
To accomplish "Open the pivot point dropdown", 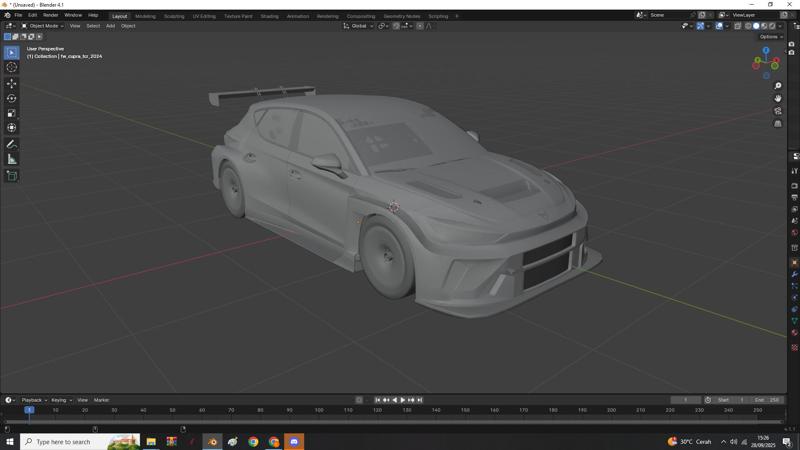I will tap(383, 26).
